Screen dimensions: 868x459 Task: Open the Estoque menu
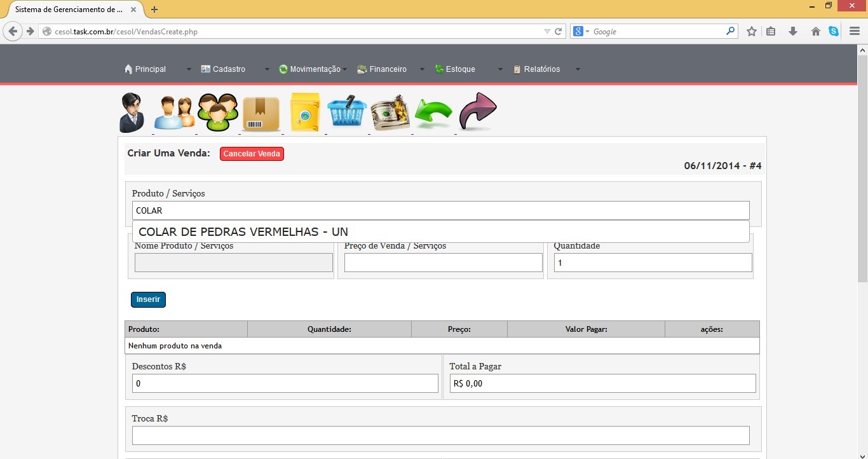[x=460, y=69]
